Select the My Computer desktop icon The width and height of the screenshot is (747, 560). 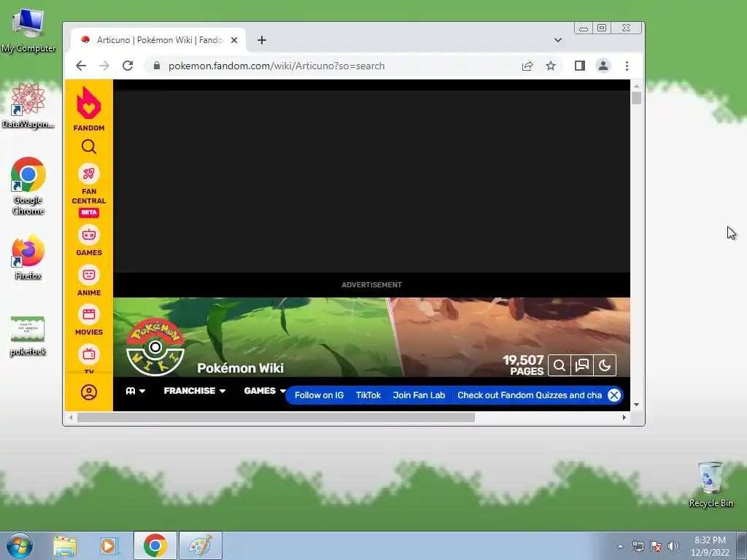(x=28, y=31)
